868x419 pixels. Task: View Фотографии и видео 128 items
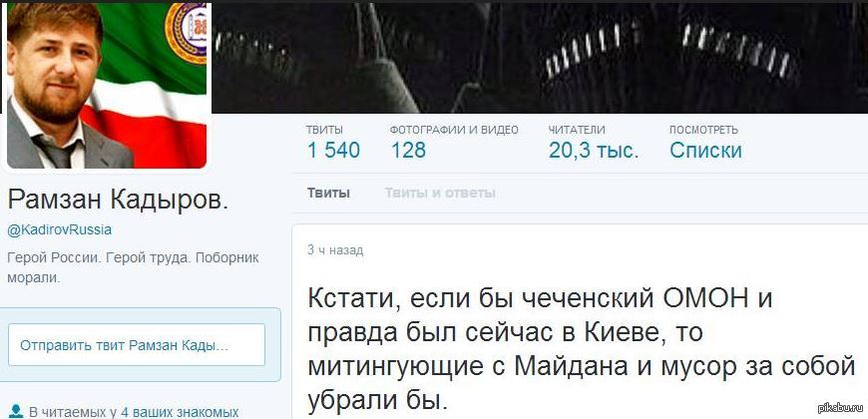454,143
